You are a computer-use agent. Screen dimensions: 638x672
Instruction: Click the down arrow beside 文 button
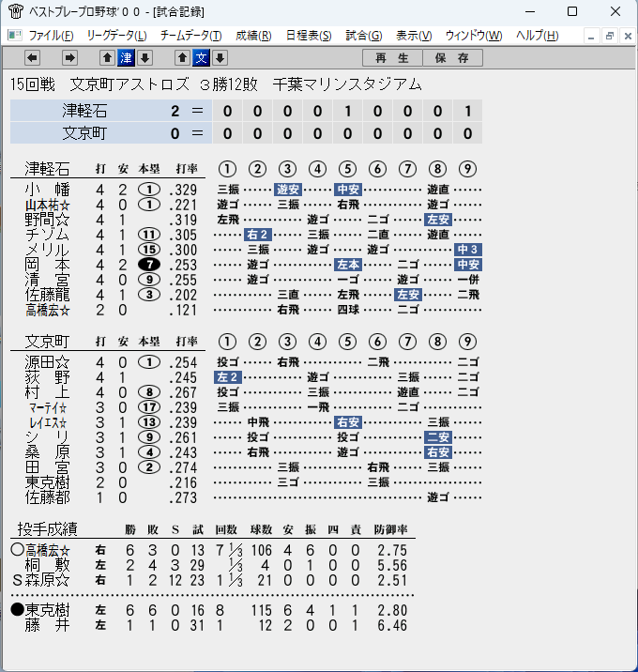[x=220, y=57]
